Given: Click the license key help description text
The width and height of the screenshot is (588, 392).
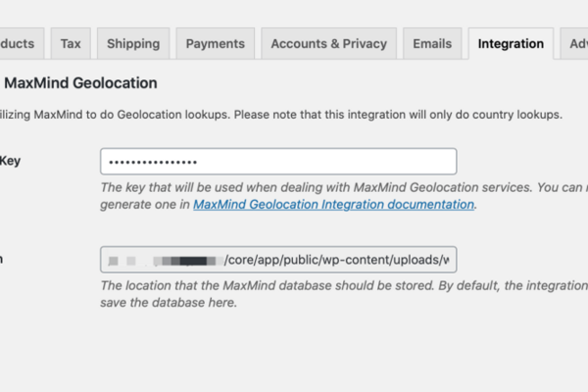Looking at the screenshot, I should (x=344, y=196).
